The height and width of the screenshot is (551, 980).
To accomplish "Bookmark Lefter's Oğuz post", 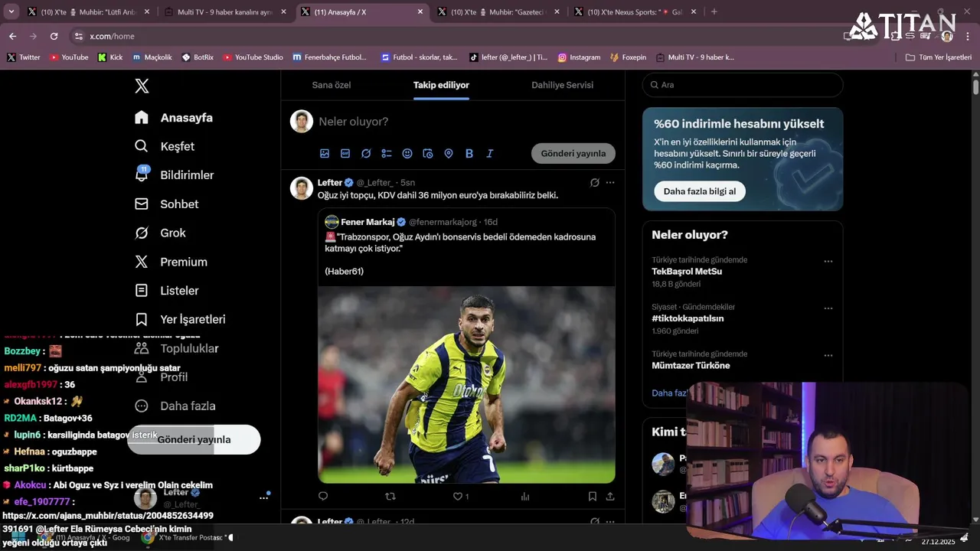I will pos(593,497).
